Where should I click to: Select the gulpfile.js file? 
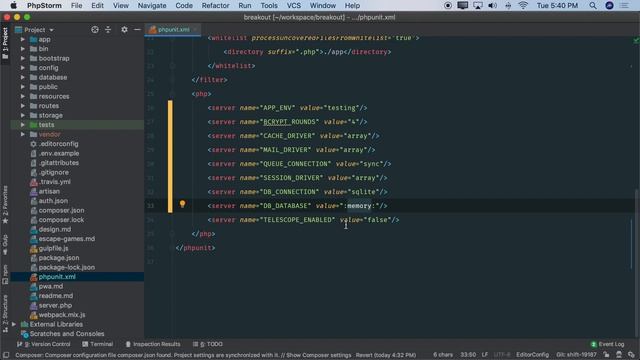point(53,248)
